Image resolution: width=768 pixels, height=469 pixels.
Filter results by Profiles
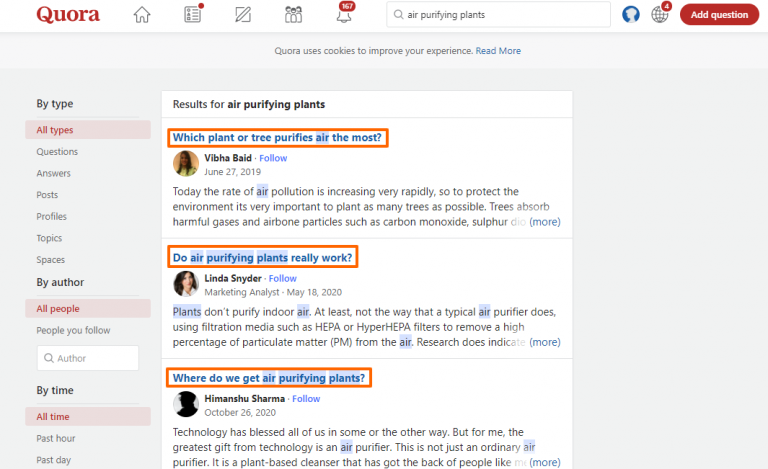point(51,216)
